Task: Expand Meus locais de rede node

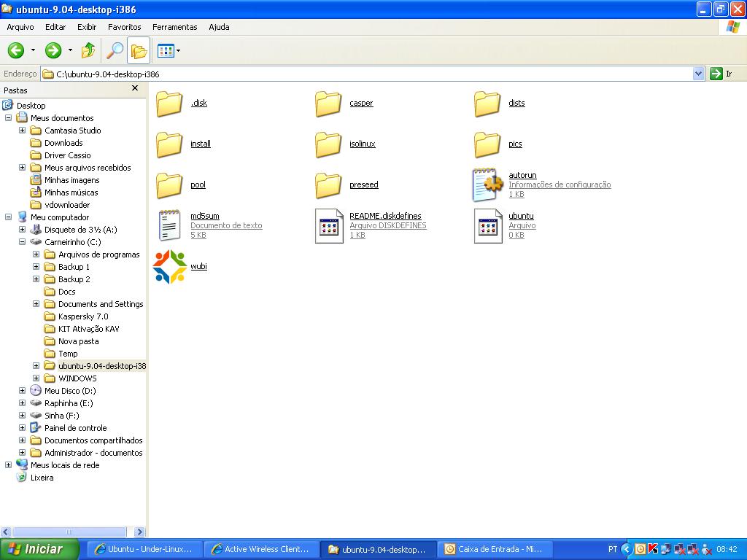Action: 8,464
